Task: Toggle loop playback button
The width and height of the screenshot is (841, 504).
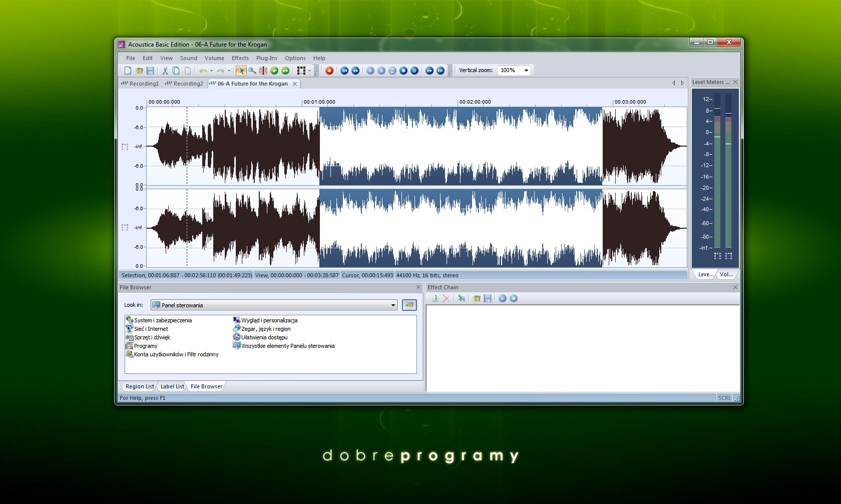Action: click(x=392, y=71)
